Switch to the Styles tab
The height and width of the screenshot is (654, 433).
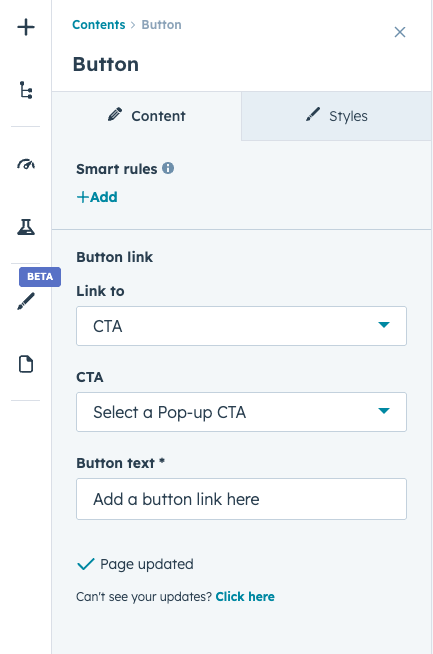336,116
